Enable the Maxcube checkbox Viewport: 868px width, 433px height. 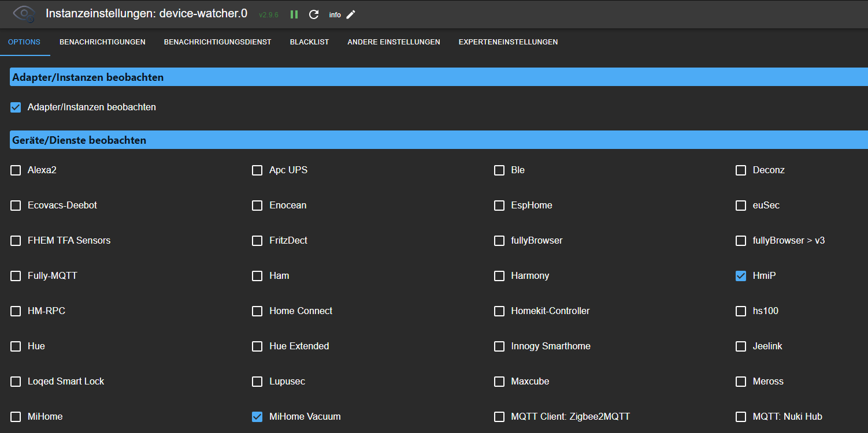pos(499,382)
